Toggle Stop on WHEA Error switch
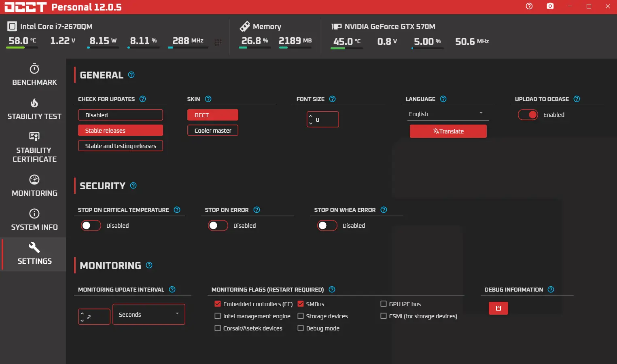This screenshot has height=364, width=617. click(327, 226)
